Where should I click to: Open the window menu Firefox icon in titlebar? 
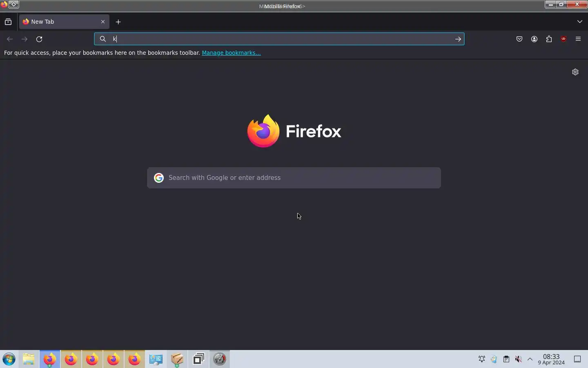tap(4, 5)
